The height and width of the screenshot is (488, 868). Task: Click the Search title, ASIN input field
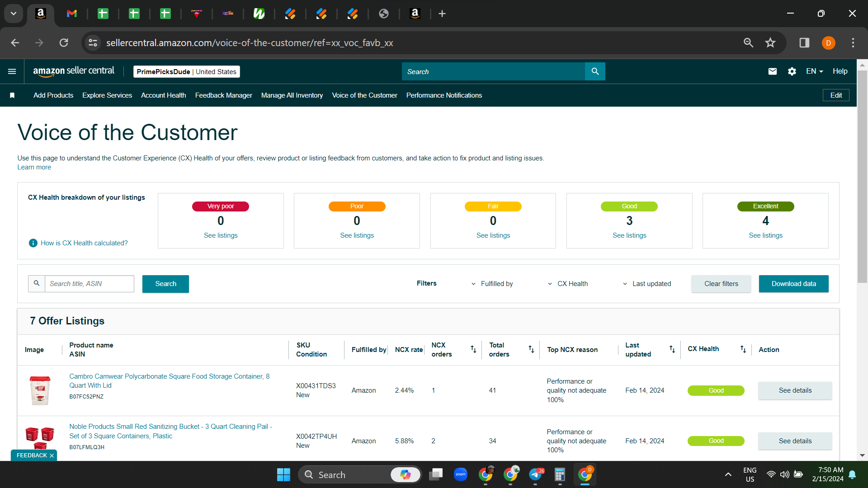point(90,284)
